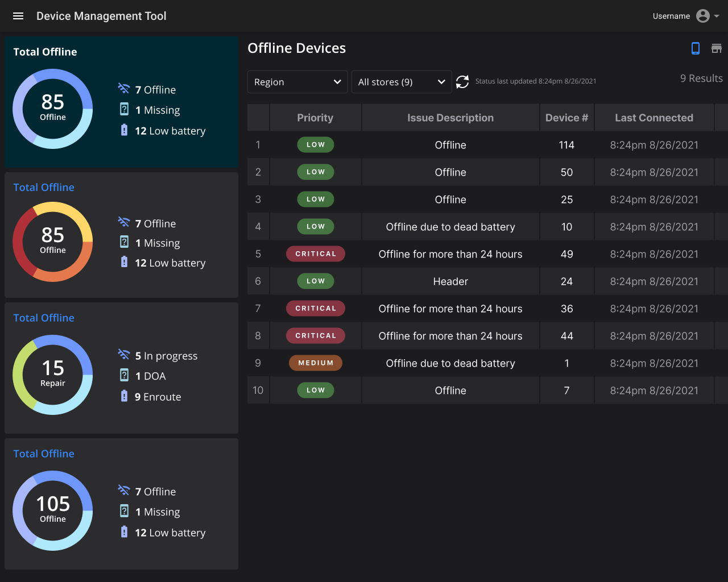Viewport: 728px width, 582px height.
Task: Click device number 114 cell
Action: (566, 145)
